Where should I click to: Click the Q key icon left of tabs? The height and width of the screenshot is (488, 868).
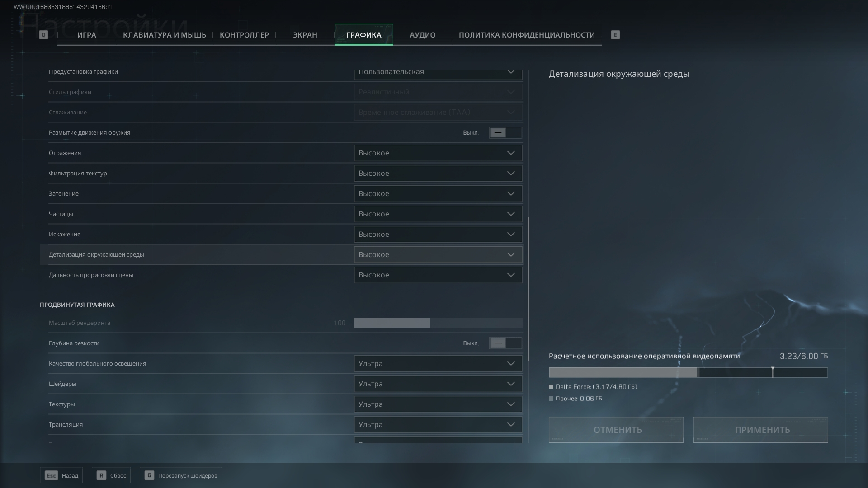coord(43,35)
